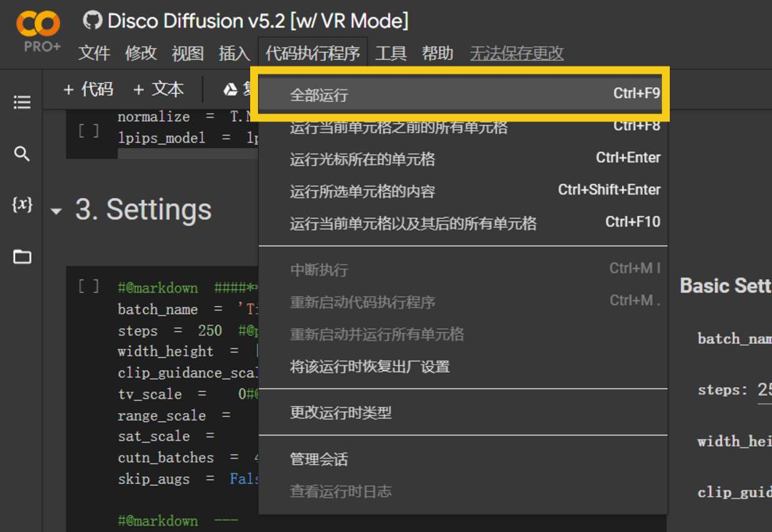Add a code cell with + 代码
The width and height of the screenshot is (772, 532).
tap(89, 89)
